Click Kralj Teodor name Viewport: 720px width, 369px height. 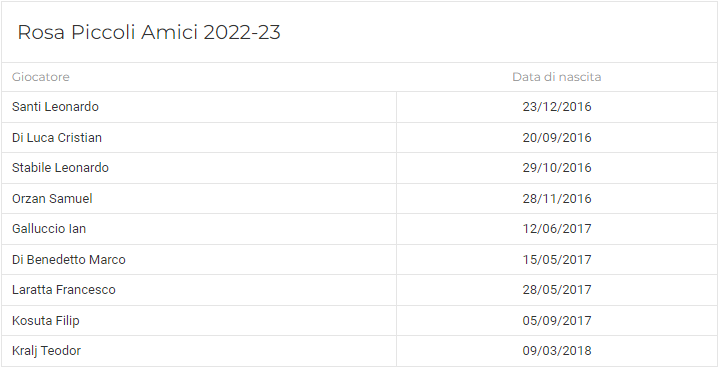[x=46, y=351]
